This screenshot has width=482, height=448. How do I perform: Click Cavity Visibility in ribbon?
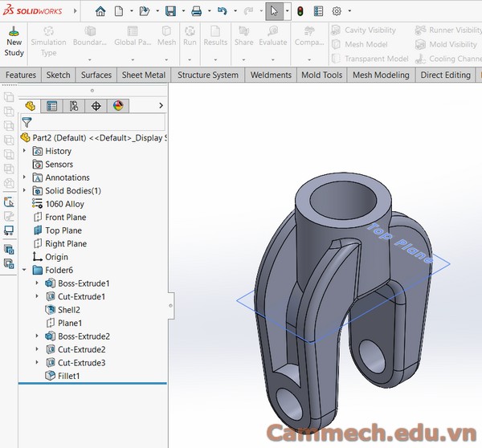[364, 31]
